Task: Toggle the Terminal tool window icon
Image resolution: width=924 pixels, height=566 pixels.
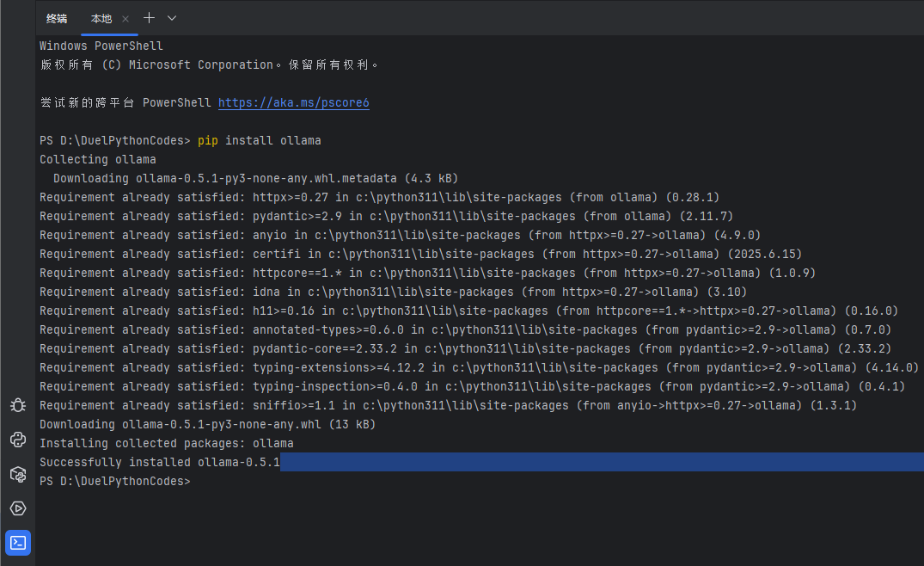Action: pyautogui.click(x=18, y=543)
